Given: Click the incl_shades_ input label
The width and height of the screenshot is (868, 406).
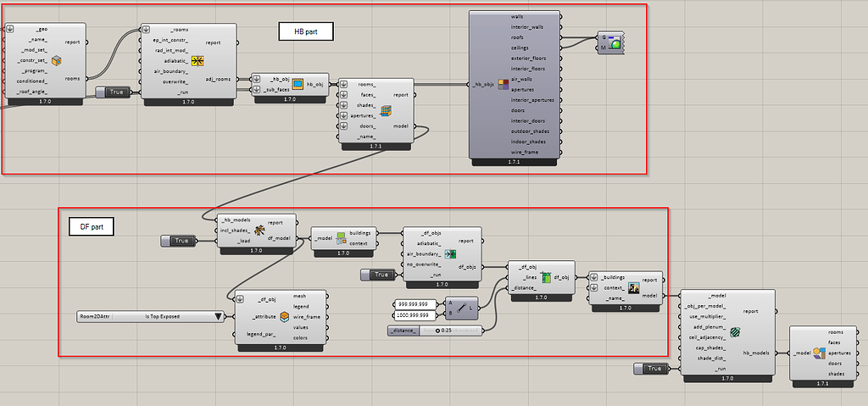Looking at the screenshot, I should (x=236, y=231).
